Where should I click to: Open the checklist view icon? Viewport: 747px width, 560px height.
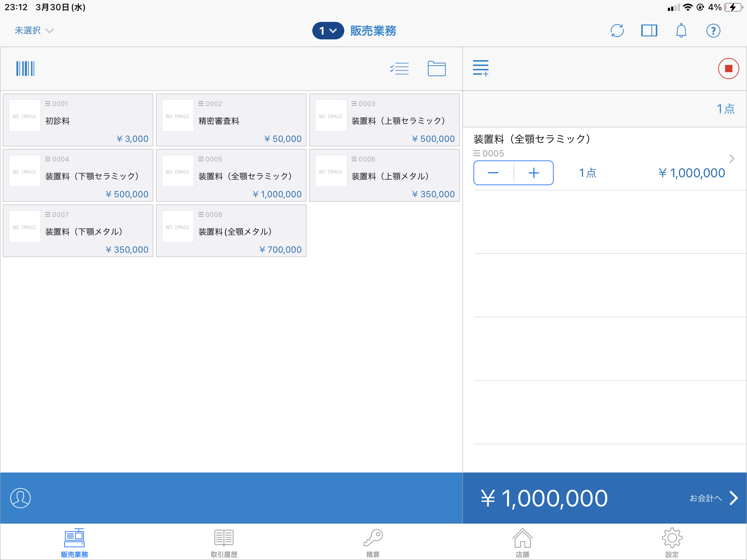(x=399, y=69)
